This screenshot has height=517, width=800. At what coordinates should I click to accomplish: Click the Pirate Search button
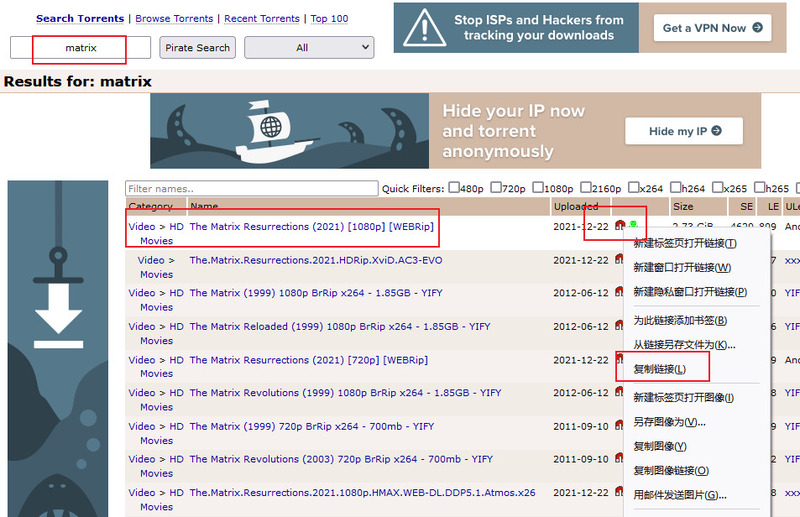click(197, 47)
